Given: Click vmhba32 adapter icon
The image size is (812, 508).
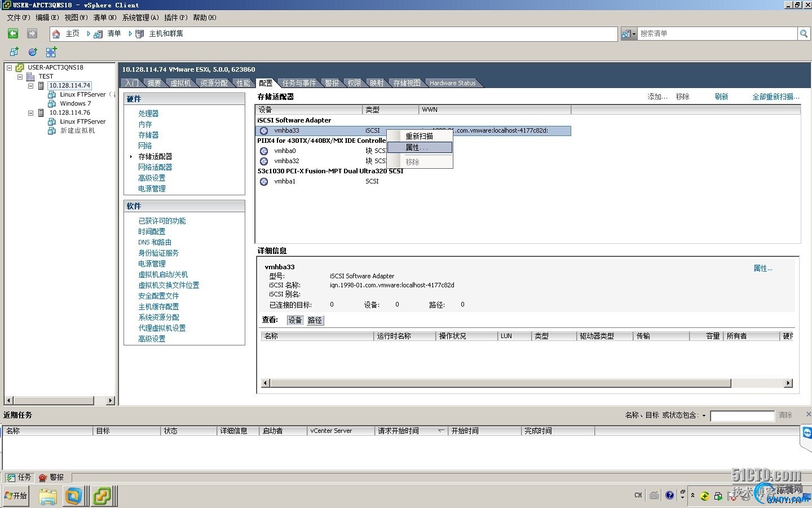Looking at the screenshot, I should [x=264, y=161].
